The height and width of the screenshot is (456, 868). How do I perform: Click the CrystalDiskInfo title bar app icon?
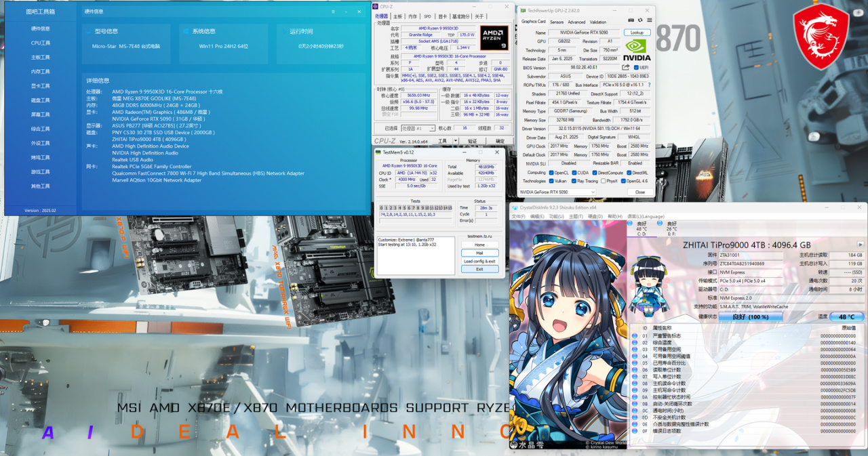(515, 207)
